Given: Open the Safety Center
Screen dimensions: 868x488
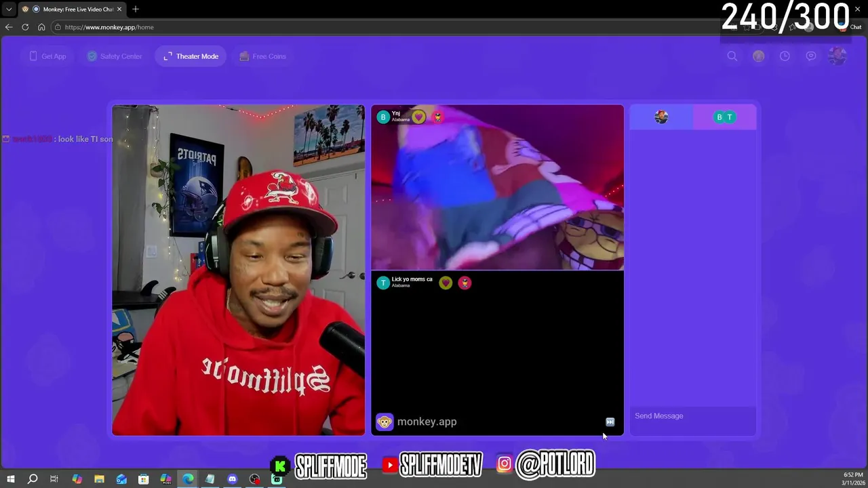Looking at the screenshot, I should click(115, 56).
